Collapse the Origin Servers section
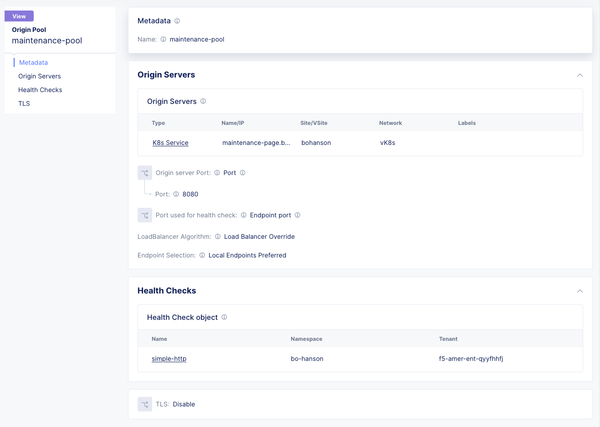This screenshot has height=427, width=600. pyautogui.click(x=579, y=75)
